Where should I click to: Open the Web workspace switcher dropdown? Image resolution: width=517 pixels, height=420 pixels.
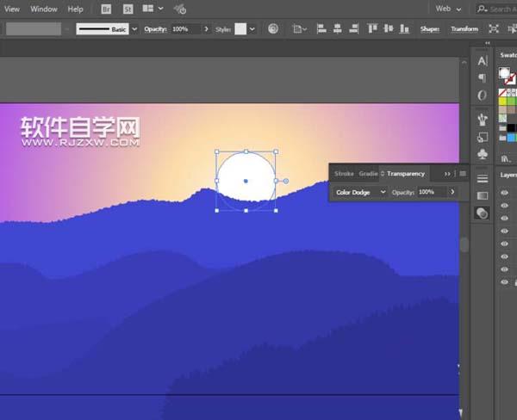pyautogui.click(x=448, y=9)
